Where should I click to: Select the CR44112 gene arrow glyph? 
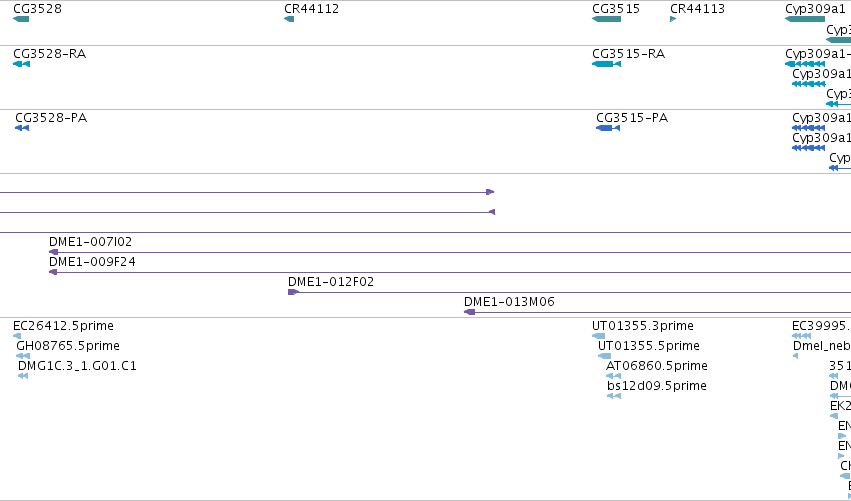289,20
